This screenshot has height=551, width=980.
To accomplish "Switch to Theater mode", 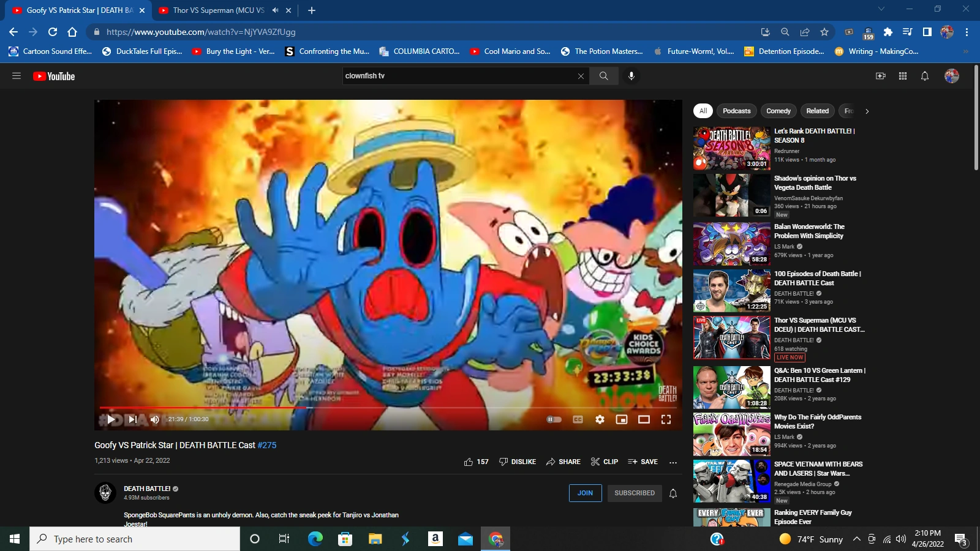I will pos(644,419).
